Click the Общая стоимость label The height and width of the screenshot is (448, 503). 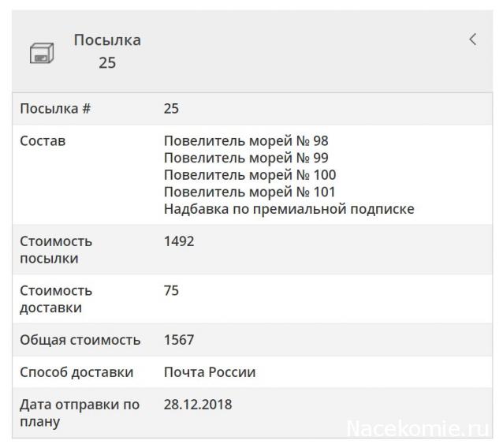tap(80, 340)
